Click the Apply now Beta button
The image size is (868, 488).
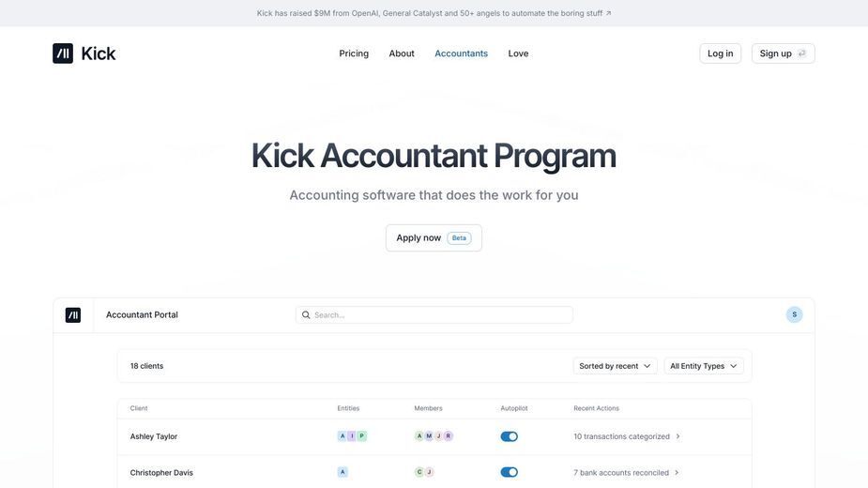[434, 238]
